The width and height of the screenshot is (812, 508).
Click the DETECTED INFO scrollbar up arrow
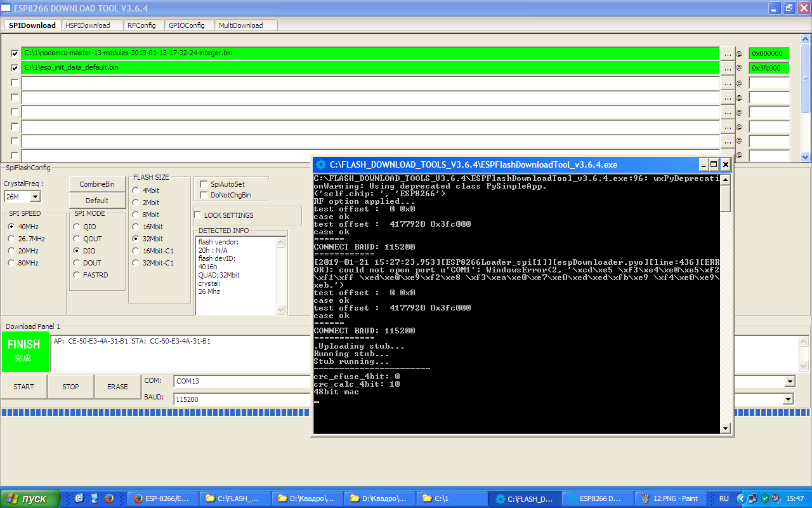coord(281,241)
